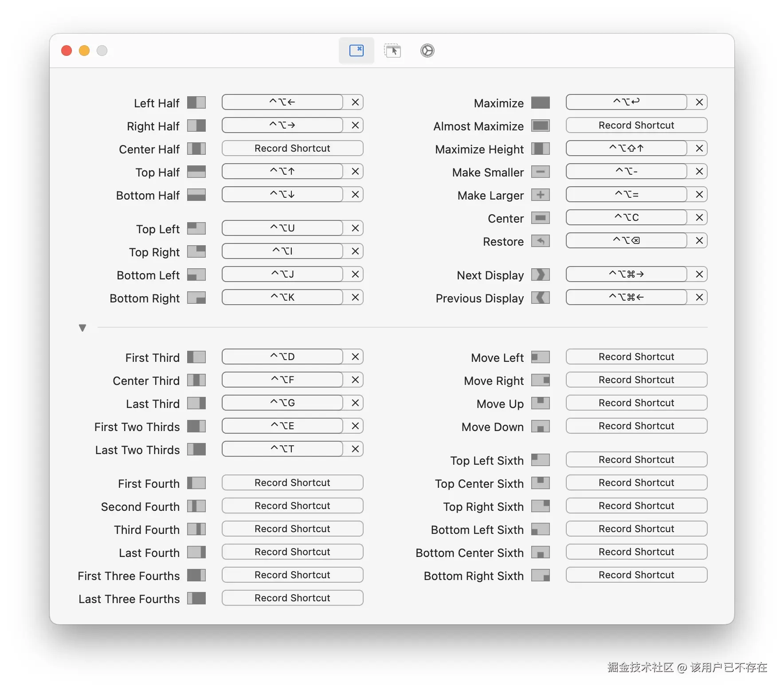Click the "Bottom Left Sixth" label
The height and width of the screenshot is (690, 784).
(x=477, y=530)
